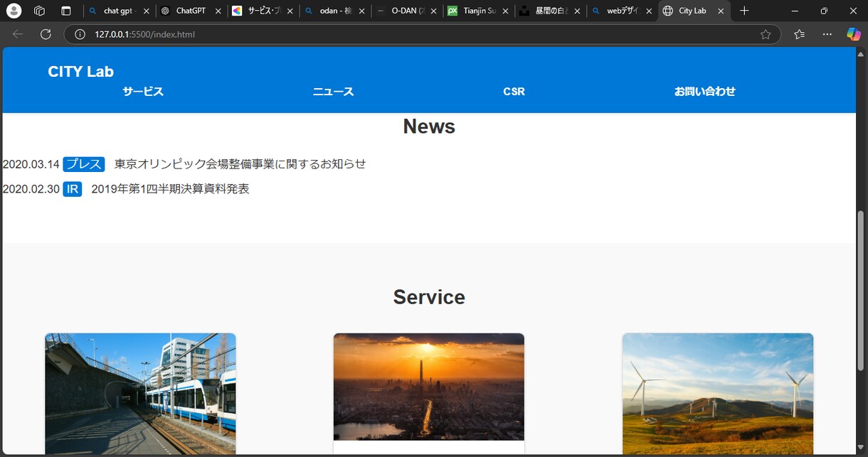Viewport: 868px width, 457px height.
Task: Open the CSR navigation link
Action: pyautogui.click(x=514, y=91)
